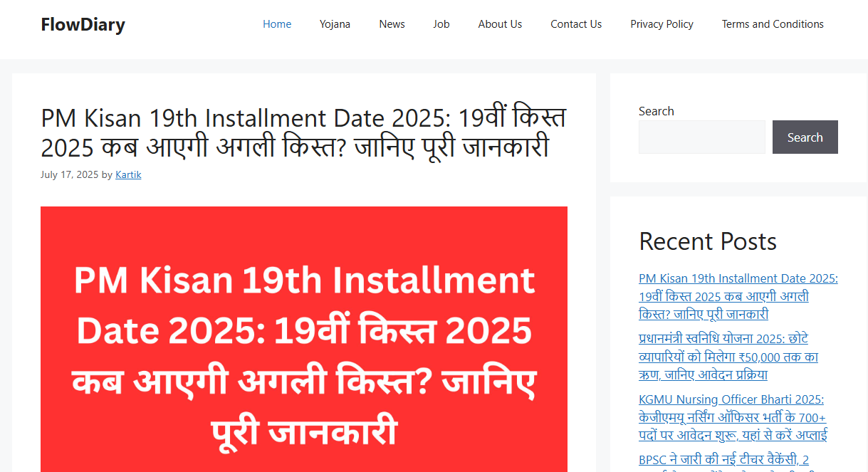Image resolution: width=868 pixels, height=472 pixels.
Task: Open recent post BPSC ने जारी की नई टीचर वैकेंसी
Action: tap(724, 461)
